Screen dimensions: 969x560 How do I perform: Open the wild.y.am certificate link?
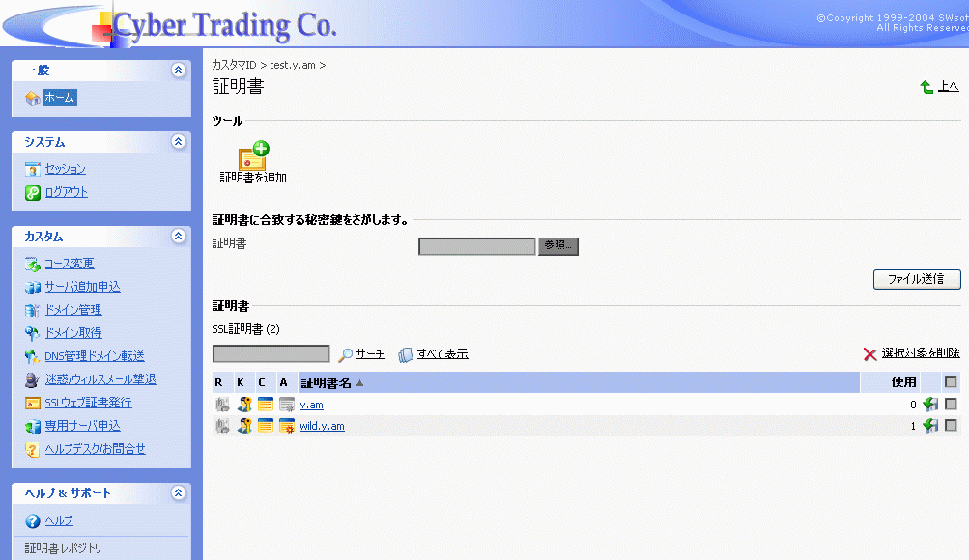(322, 426)
